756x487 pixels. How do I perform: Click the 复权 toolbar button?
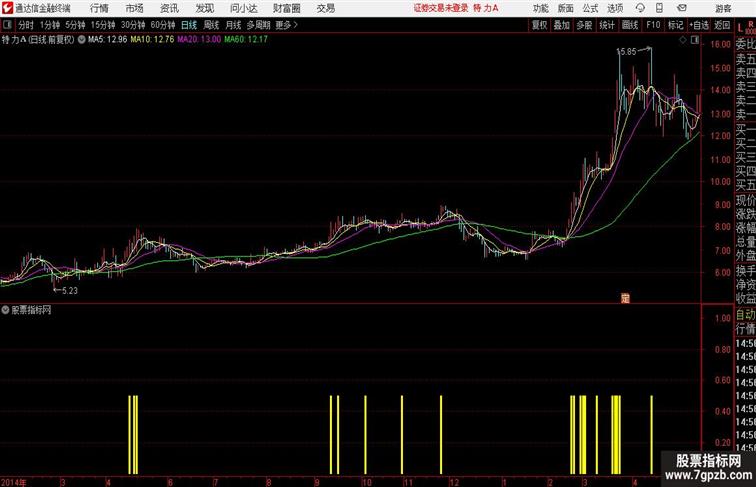point(540,25)
